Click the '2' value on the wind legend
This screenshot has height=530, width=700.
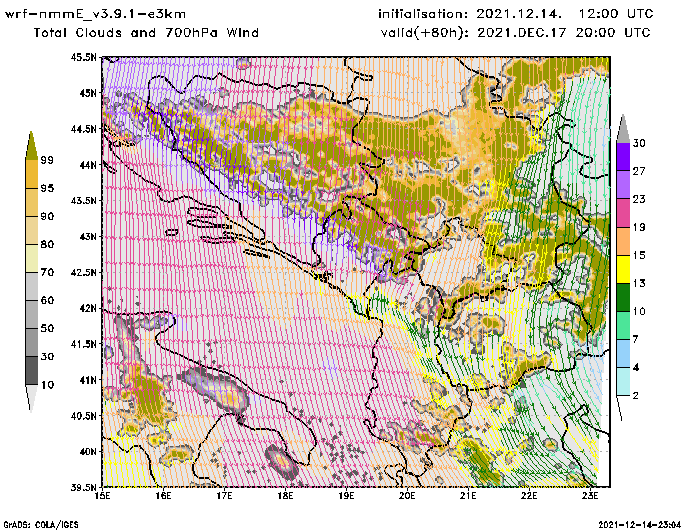(636, 396)
